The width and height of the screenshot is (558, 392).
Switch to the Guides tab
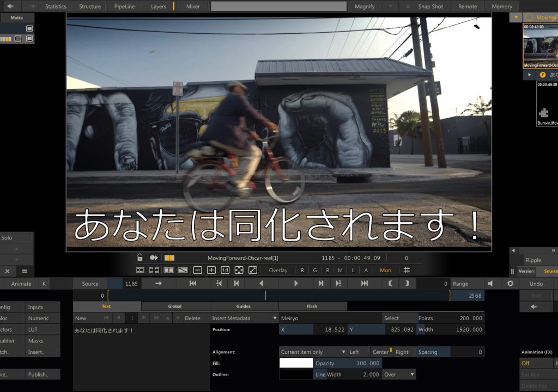coord(244,306)
